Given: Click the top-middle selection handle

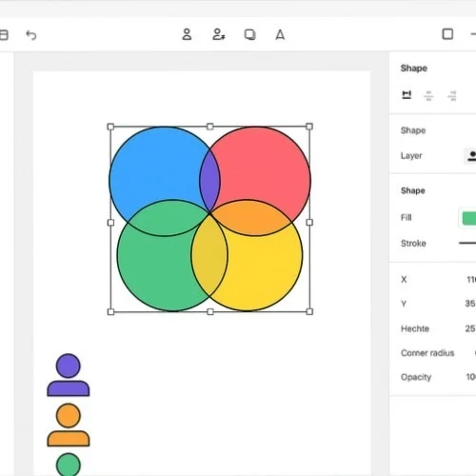Looking at the screenshot, I should (210, 127).
